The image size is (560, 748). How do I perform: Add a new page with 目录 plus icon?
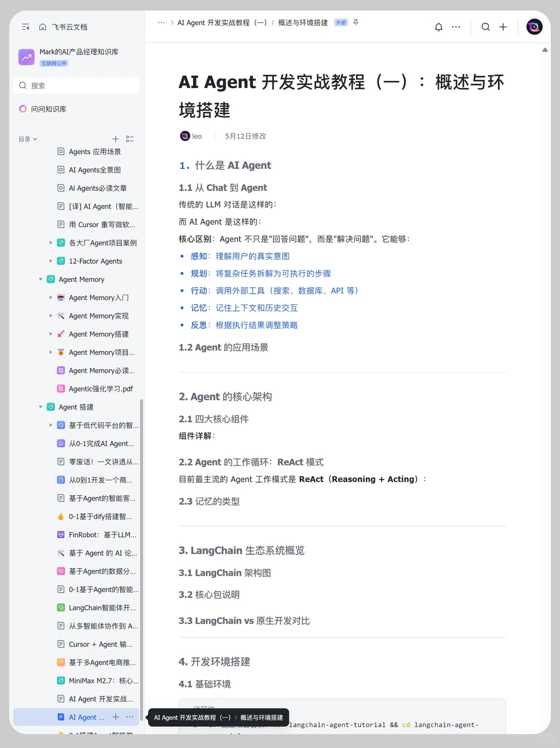point(116,139)
